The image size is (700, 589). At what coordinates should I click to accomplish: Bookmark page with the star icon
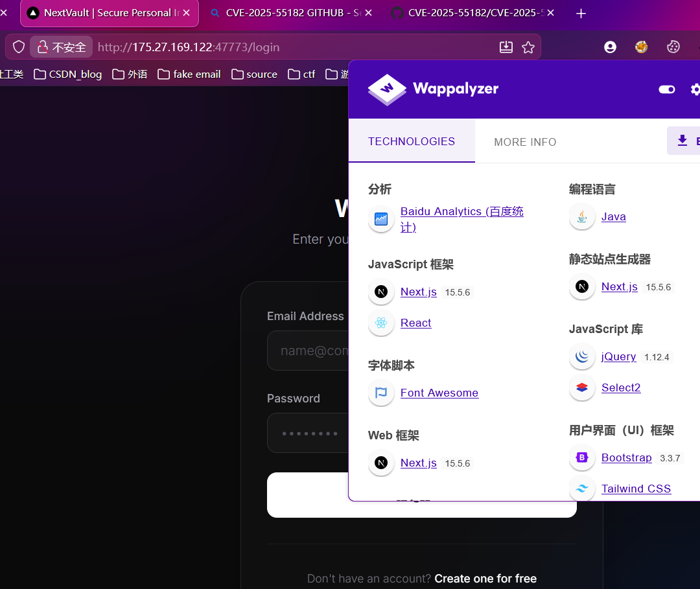[528, 47]
